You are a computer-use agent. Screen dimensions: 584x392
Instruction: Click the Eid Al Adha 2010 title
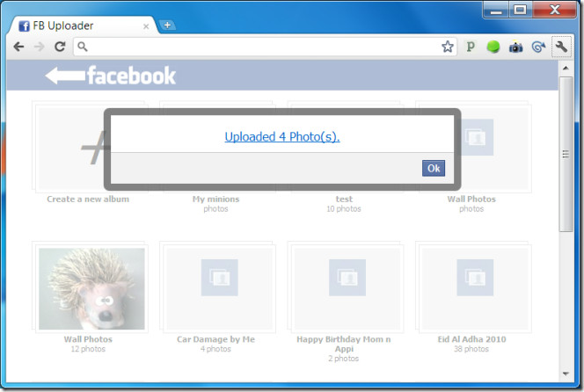[471, 339]
